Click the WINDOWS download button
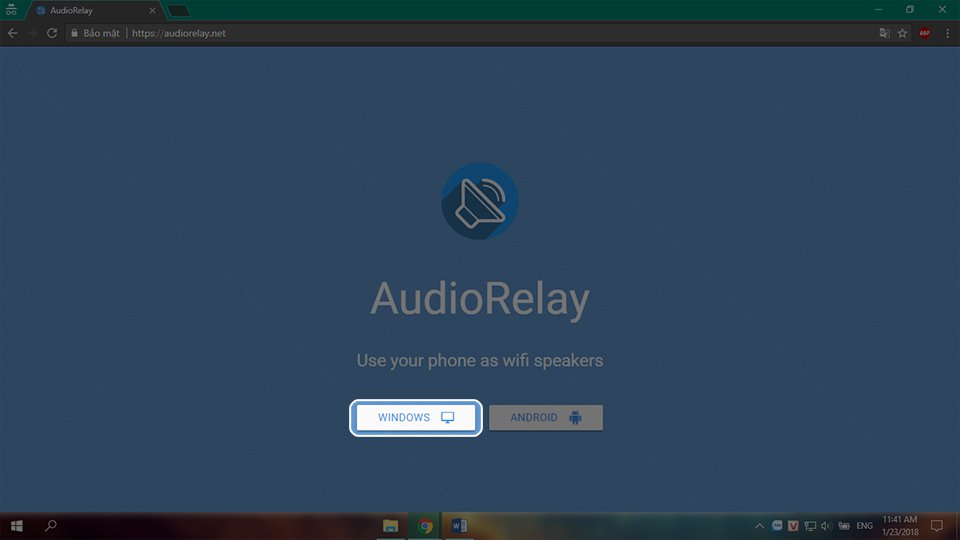This screenshot has width=960, height=540. click(x=416, y=418)
